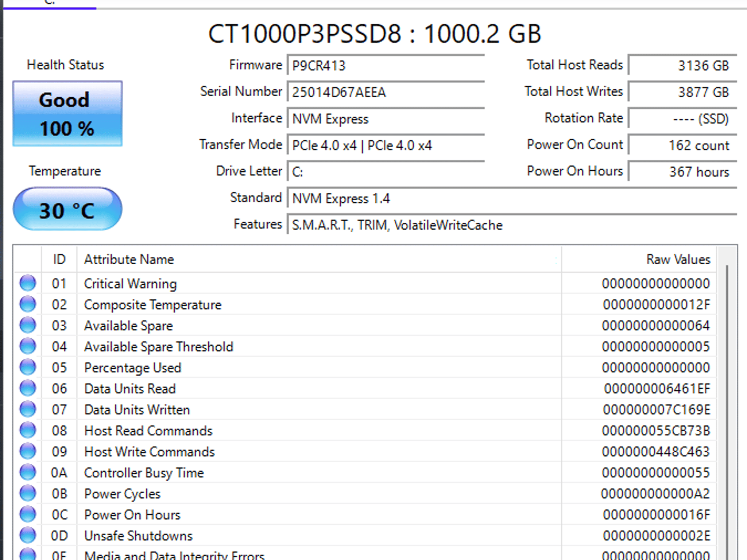Click status orb for Critical Warning row
The width and height of the screenshot is (747, 560).
tap(28, 283)
